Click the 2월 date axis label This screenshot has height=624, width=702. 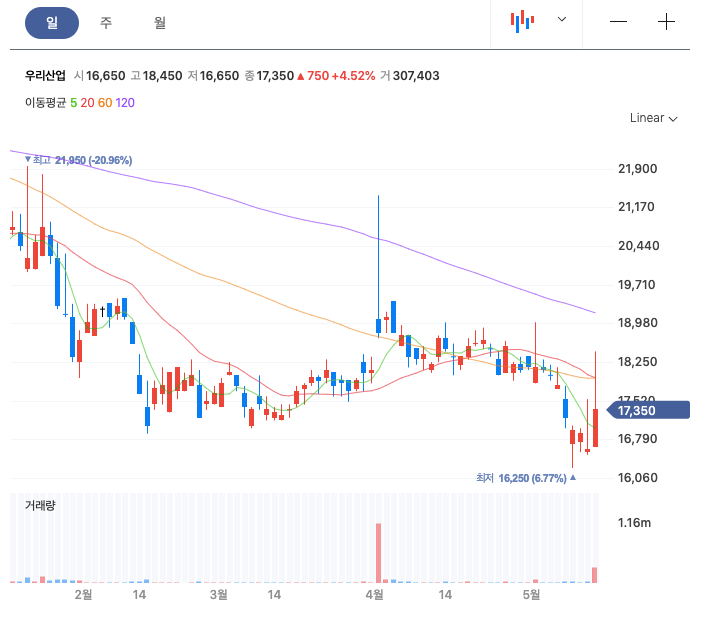[x=83, y=594]
